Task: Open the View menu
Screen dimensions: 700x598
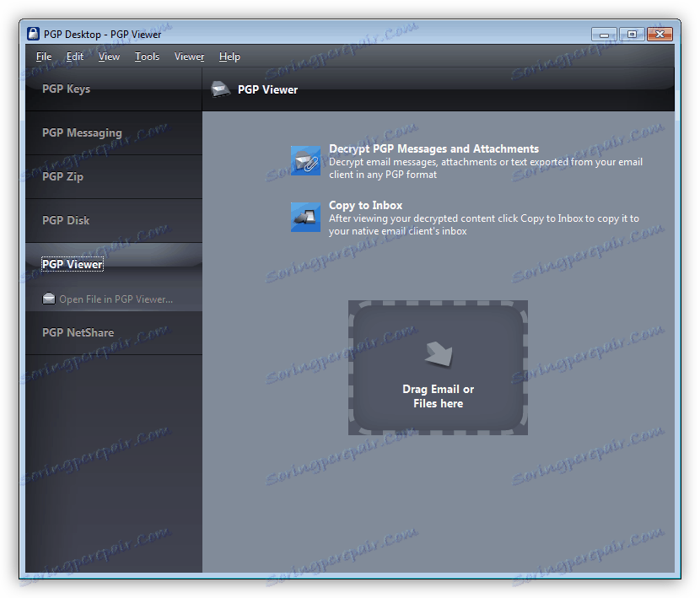Action: click(109, 57)
